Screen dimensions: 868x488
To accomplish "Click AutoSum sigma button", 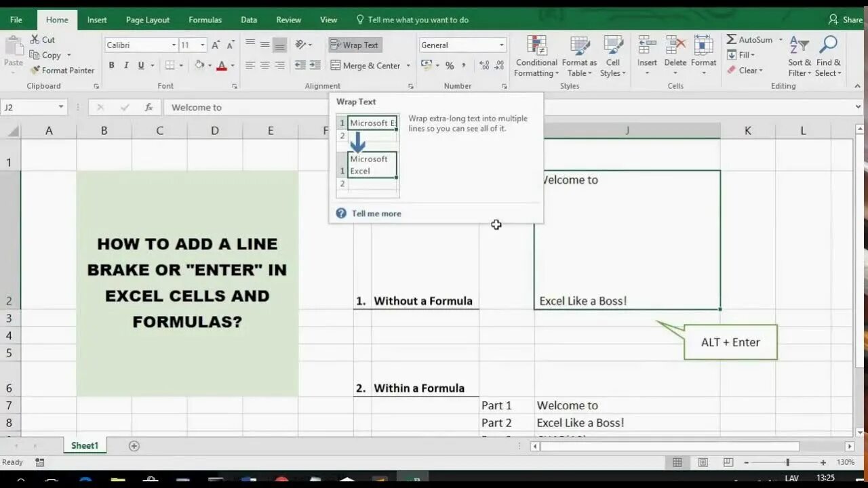I will 750,40.
